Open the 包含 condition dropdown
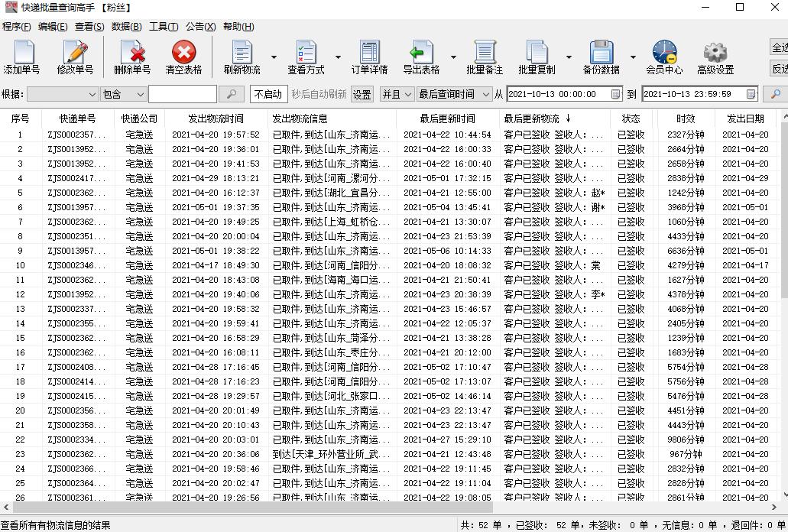The height and width of the screenshot is (532, 788). (x=123, y=94)
